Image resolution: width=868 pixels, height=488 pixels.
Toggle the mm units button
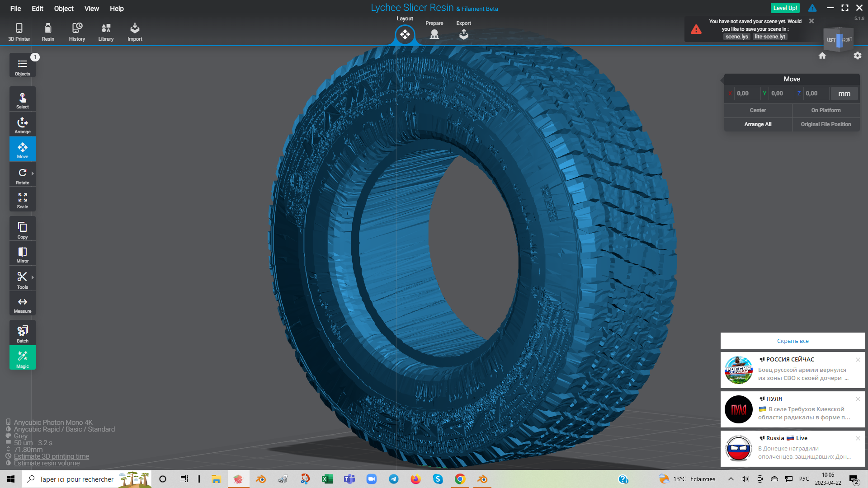point(844,94)
